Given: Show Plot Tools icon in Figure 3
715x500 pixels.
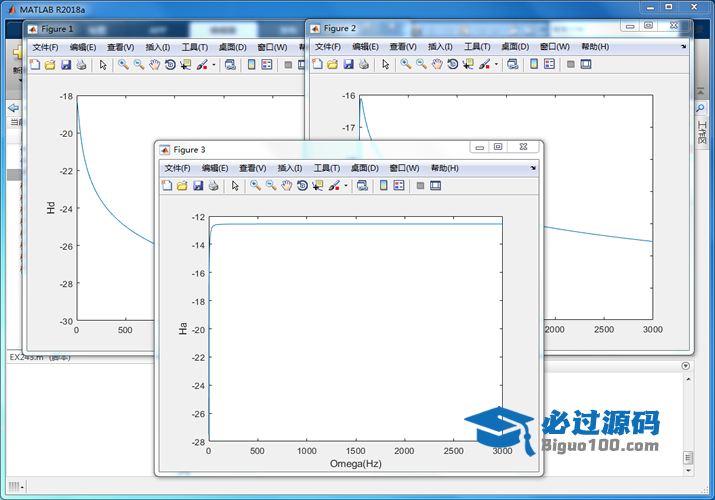Looking at the screenshot, I should [x=435, y=186].
